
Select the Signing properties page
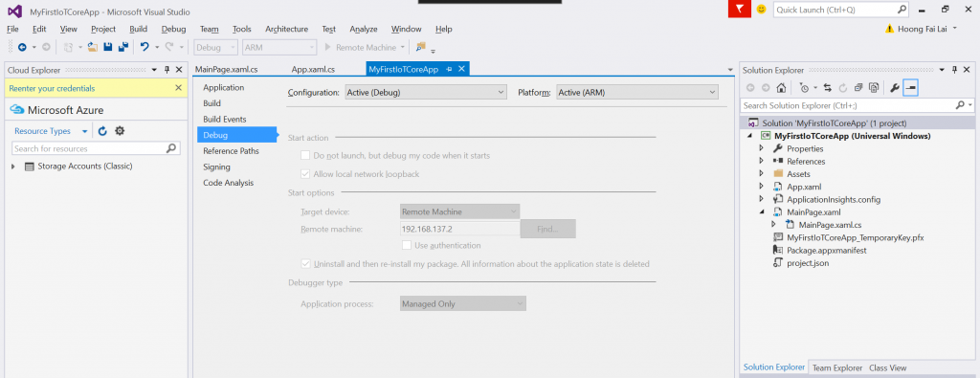click(216, 167)
